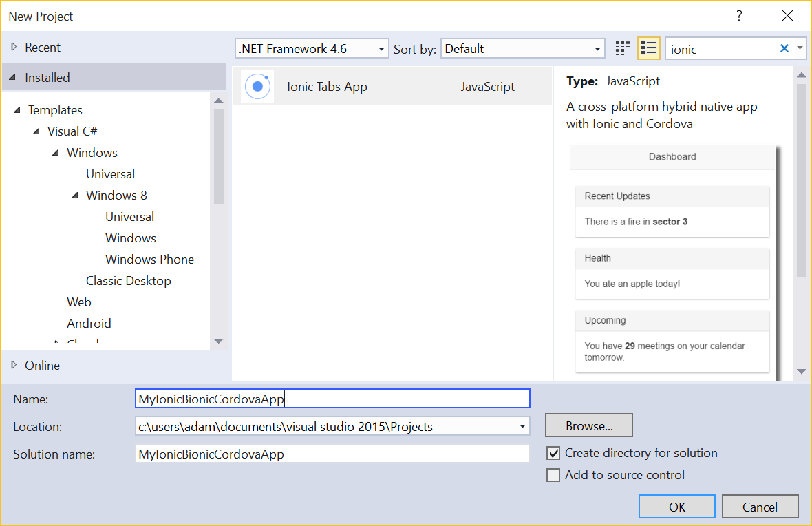Select Universal under Windows 8
812x526 pixels.
(129, 217)
